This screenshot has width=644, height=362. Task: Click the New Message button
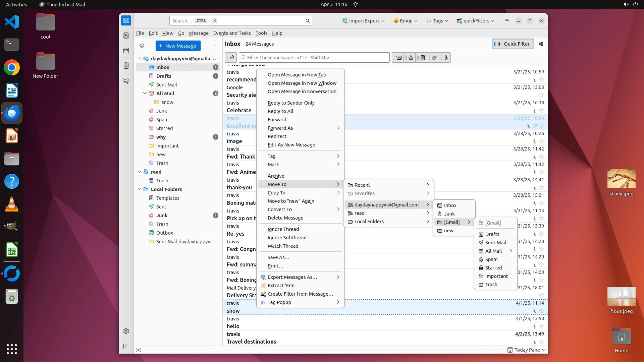coord(178,46)
